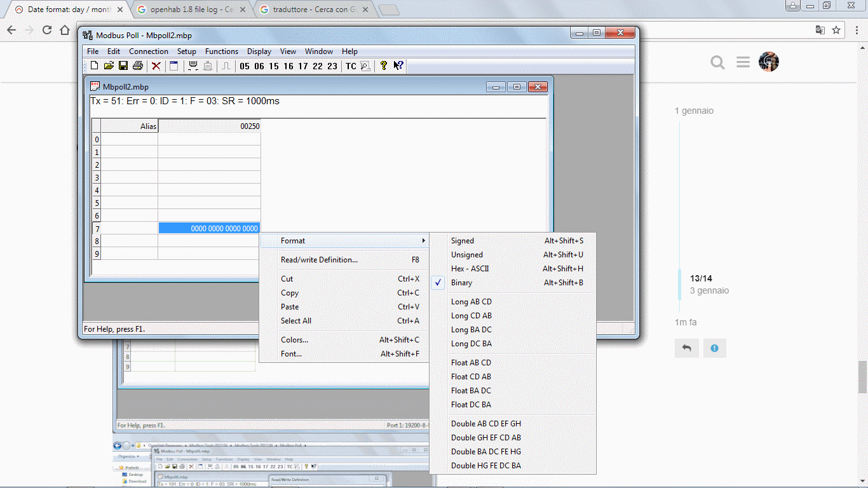
Task: Select Float AB CD format
Action: coord(471,363)
